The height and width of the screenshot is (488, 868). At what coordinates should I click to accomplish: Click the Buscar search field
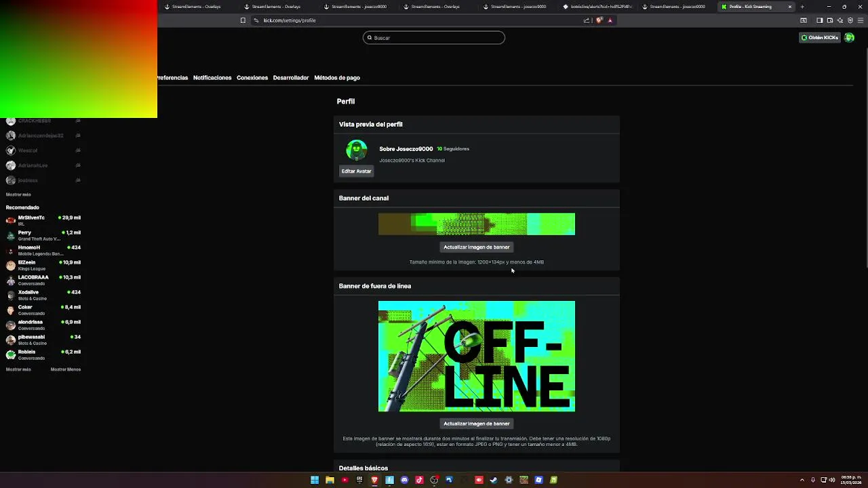tap(434, 38)
